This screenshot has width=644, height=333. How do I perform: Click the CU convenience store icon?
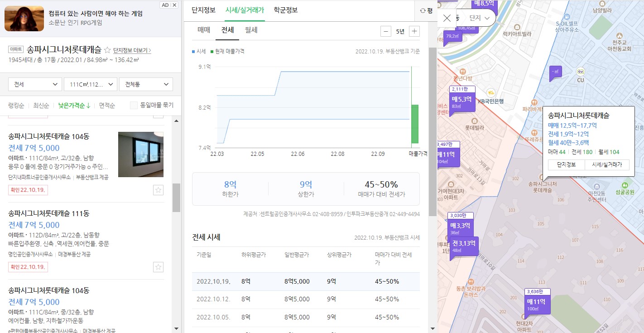tap(581, 72)
